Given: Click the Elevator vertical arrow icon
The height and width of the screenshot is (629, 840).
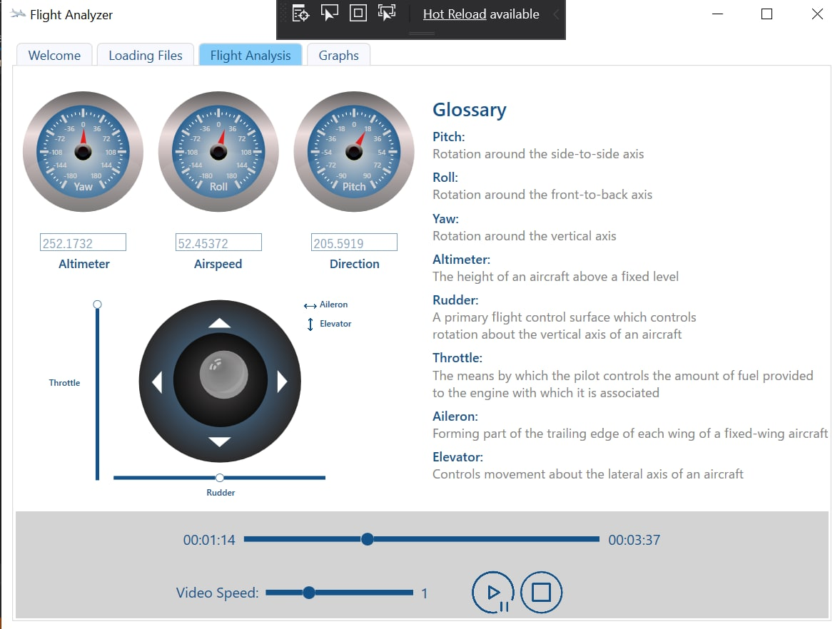Looking at the screenshot, I should coord(310,324).
